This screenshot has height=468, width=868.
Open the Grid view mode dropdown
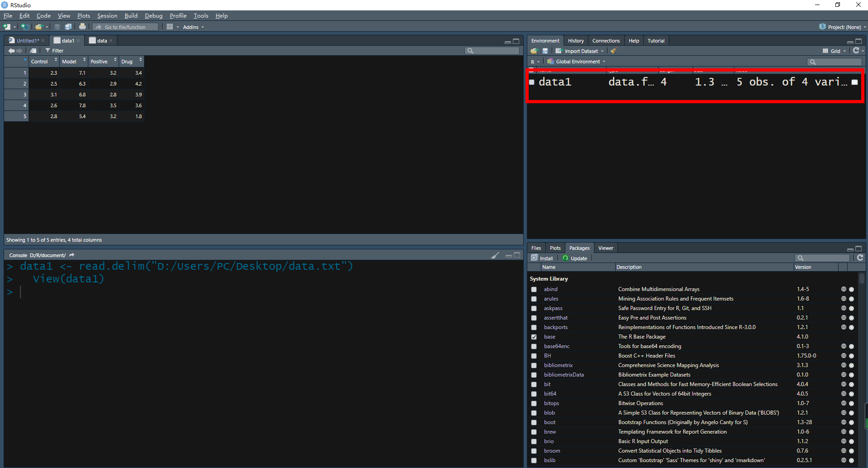coord(835,51)
